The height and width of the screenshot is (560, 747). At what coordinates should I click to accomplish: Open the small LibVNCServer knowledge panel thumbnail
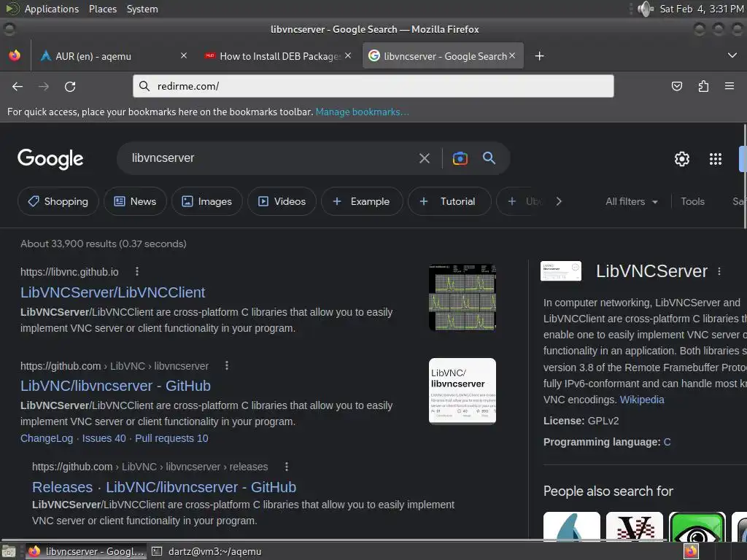pyautogui.click(x=561, y=271)
